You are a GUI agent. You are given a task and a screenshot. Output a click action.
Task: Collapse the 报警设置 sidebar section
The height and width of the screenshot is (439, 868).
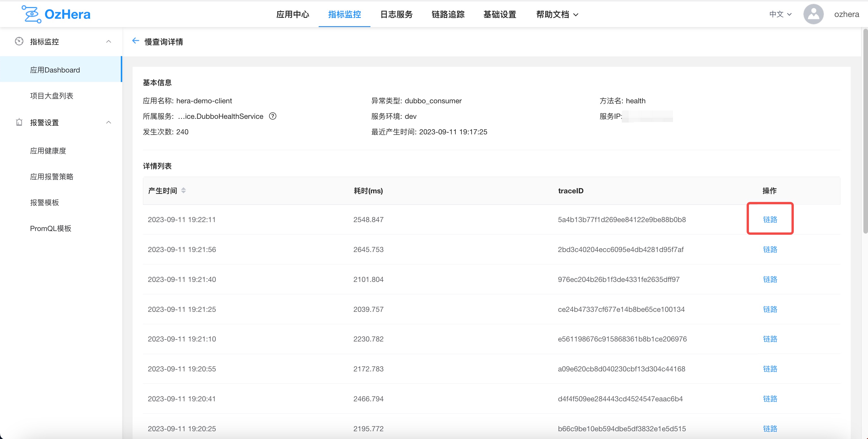(x=108, y=122)
